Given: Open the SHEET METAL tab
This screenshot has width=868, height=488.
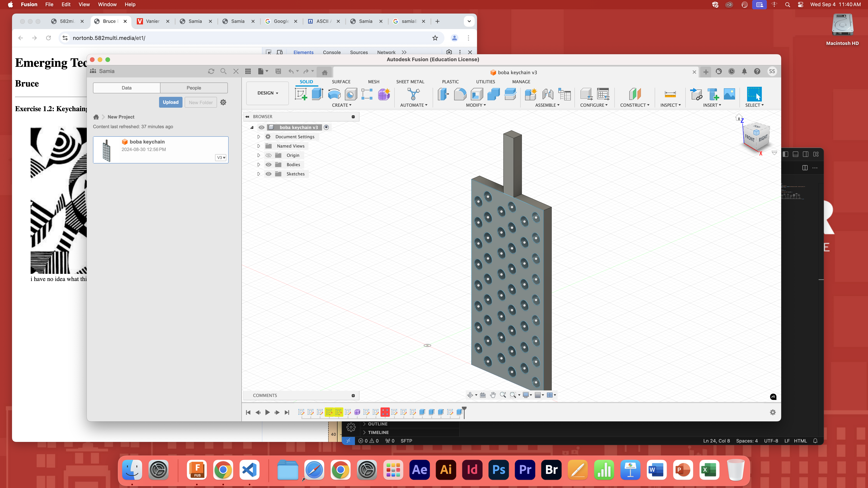Looking at the screenshot, I should click(x=410, y=82).
